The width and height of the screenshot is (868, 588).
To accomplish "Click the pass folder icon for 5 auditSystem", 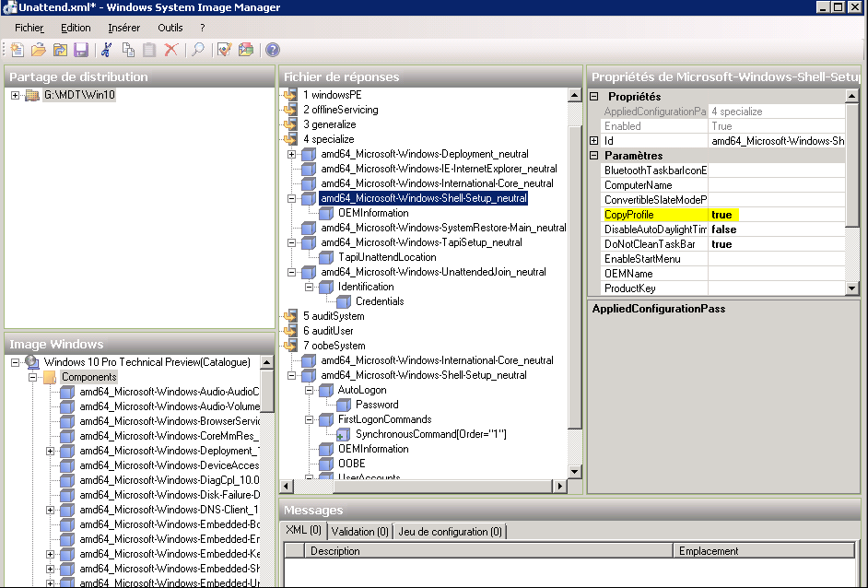I will [290, 316].
